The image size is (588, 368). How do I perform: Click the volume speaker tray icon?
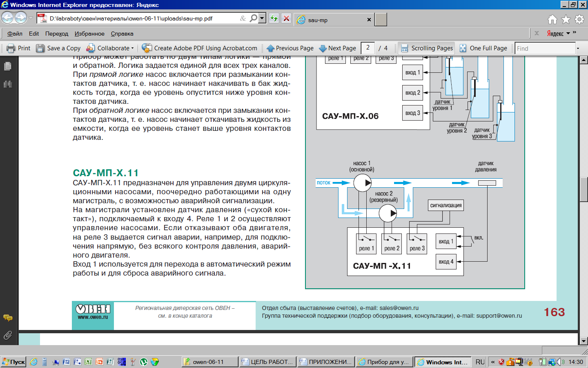click(x=561, y=362)
